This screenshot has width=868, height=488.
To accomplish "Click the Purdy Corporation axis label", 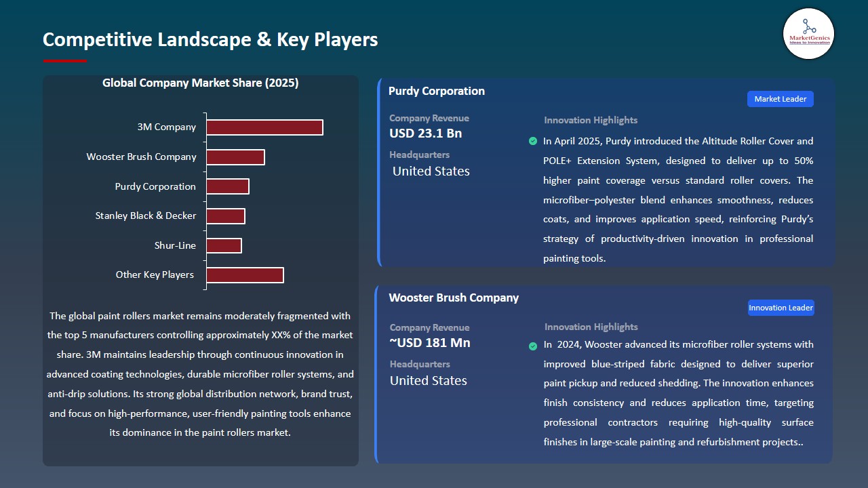I will pyautogui.click(x=155, y=186).
